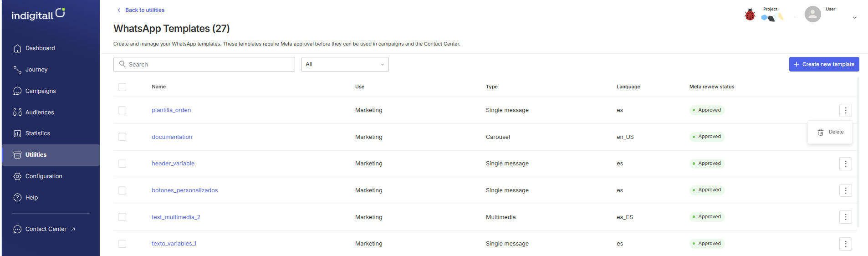Open the three-dot menu for test_multimedia_2
Viewport: 868px width, 256px height.
pos(845,217)
